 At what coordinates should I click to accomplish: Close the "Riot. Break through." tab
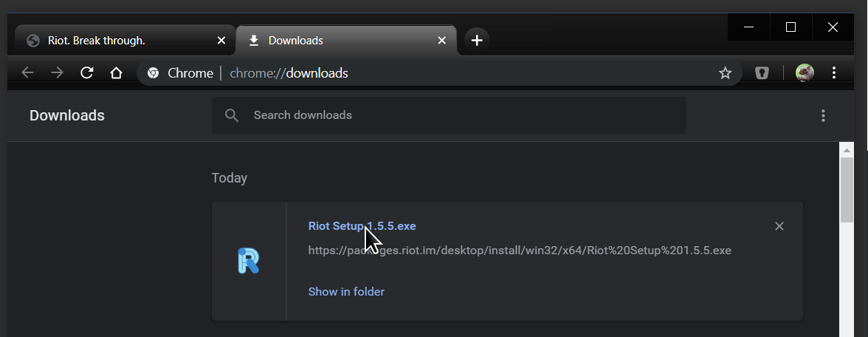221,41
